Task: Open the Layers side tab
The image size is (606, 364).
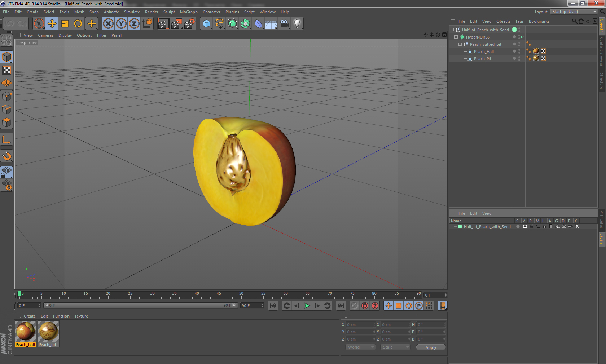Action: coord(602,239)
